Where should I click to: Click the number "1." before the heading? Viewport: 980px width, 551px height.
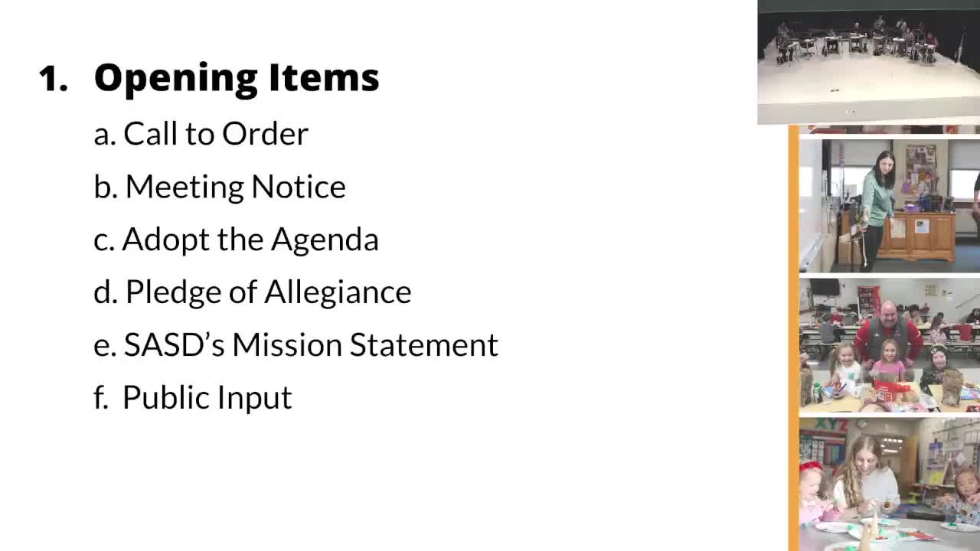(x=54, y=79)
